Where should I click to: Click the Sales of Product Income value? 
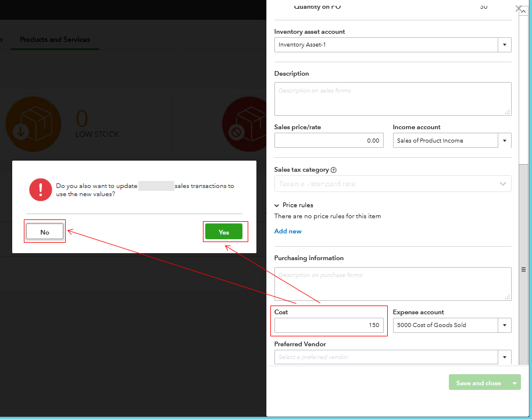430,141
